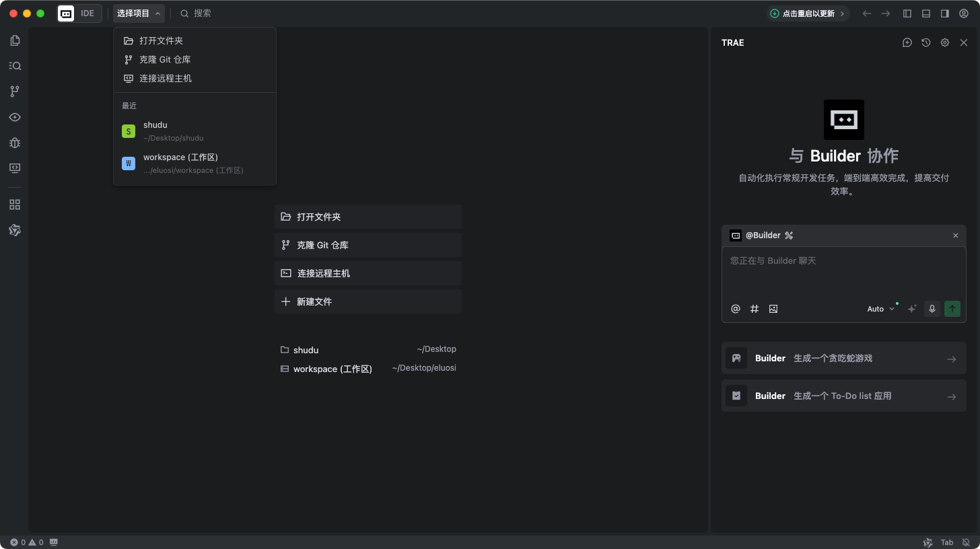This screenshot has height=549, width=980.
Task: Click the tools icon next to @Builder
Action: coord(790,235)
